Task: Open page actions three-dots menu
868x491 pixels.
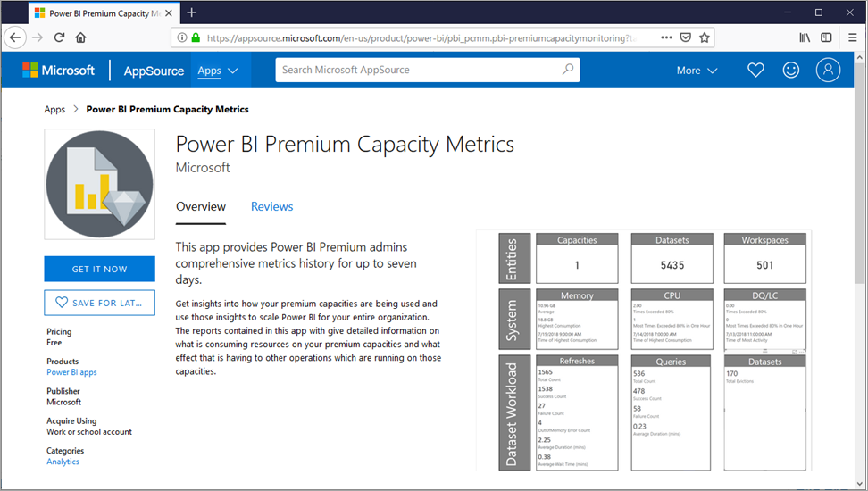Action: [666, 37]
